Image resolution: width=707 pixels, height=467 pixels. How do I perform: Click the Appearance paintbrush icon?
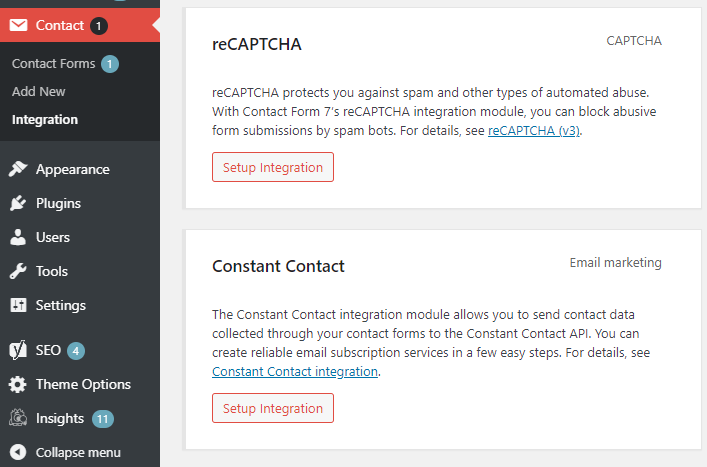(18, 169)
